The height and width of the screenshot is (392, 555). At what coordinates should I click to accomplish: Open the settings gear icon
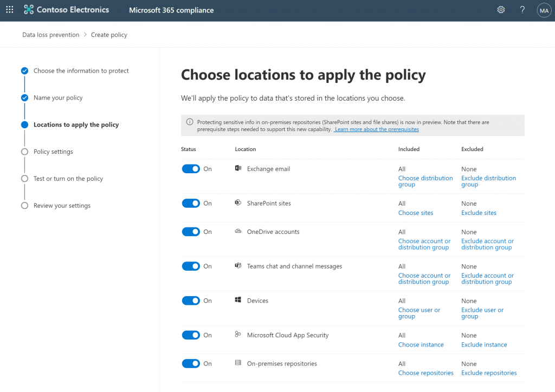pos(501,10)
